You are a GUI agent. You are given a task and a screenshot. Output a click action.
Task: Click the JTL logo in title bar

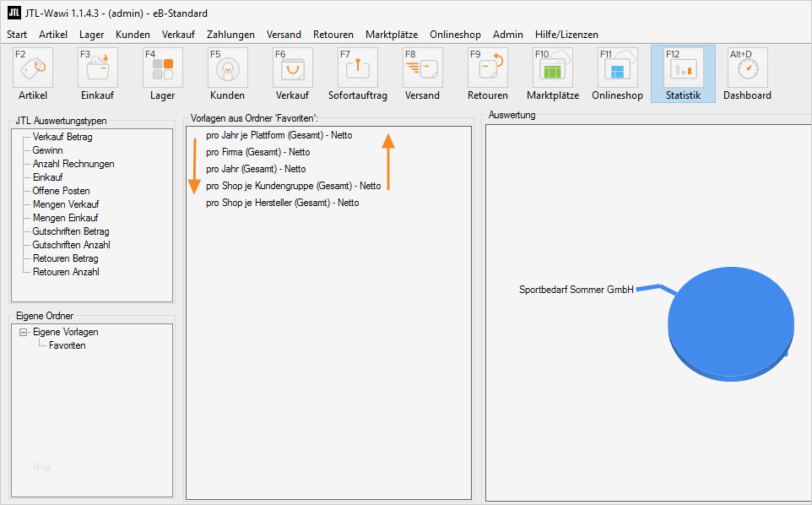click(14, 13)
